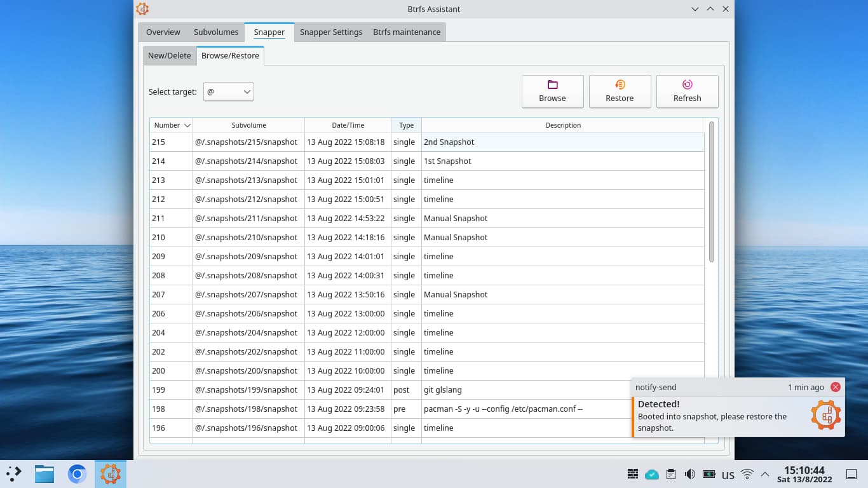Open the Select target dropdown
The height and width of the screenshot is (488, 868).
pyautogui.click(x=229, y=91)
